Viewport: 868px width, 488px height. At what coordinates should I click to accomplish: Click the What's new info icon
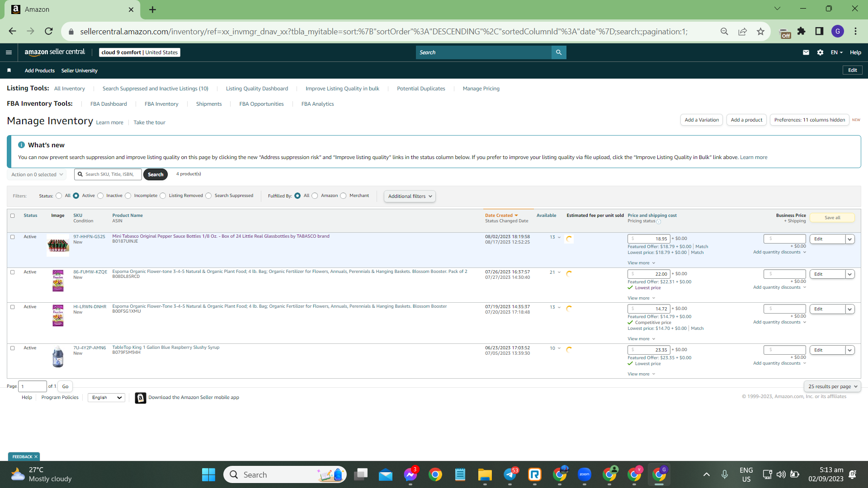21,145
